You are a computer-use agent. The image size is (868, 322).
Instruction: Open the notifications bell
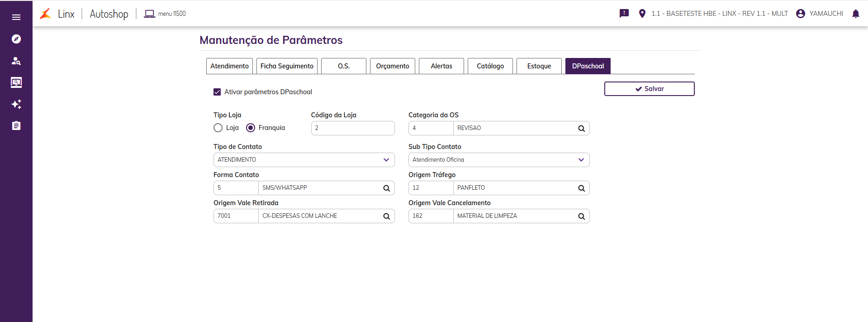[x=855, y=14]
